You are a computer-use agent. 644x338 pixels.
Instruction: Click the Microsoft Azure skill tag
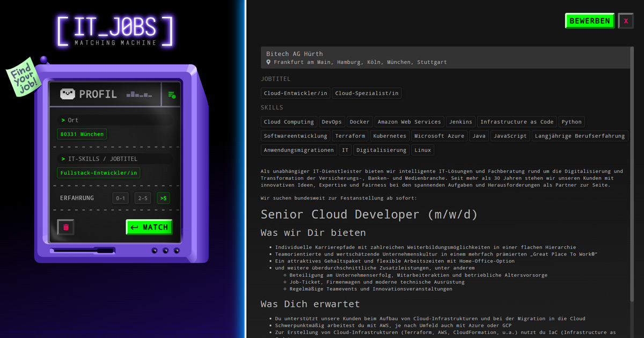click(440, 136)
